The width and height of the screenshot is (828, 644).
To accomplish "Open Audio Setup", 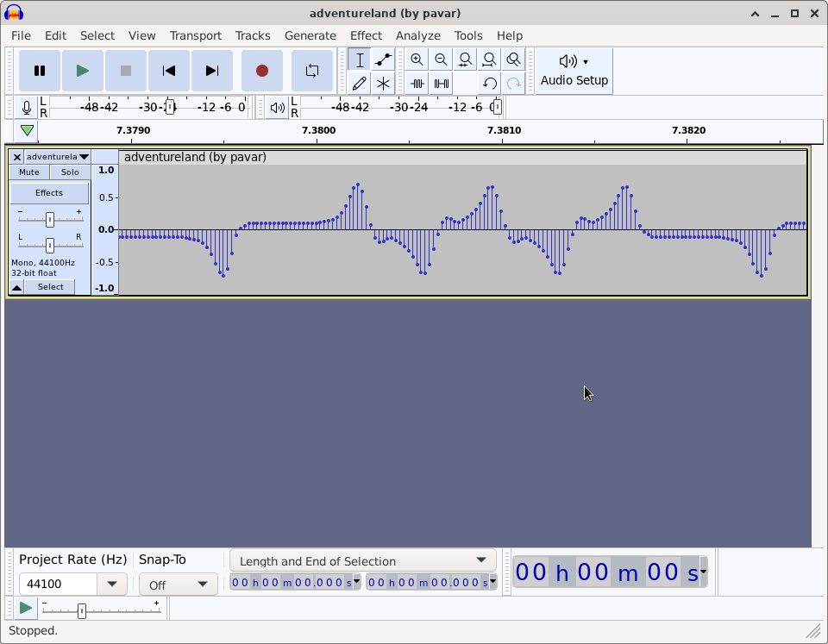I will [574, 71].
